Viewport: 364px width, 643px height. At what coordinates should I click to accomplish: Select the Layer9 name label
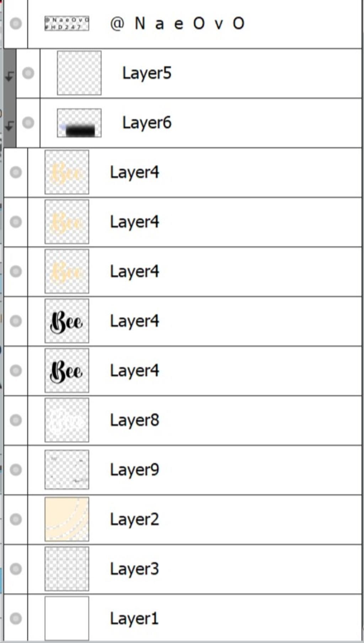[x=134, y=470]
